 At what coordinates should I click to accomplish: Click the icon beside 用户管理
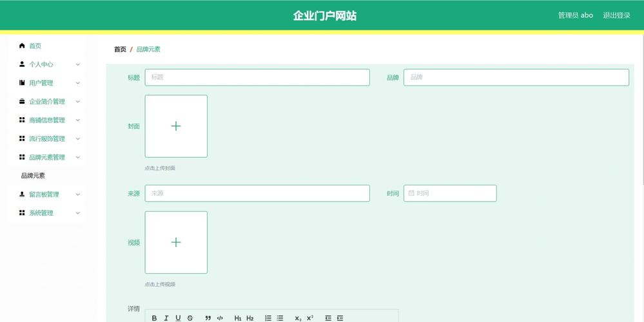tap(22, 82)
